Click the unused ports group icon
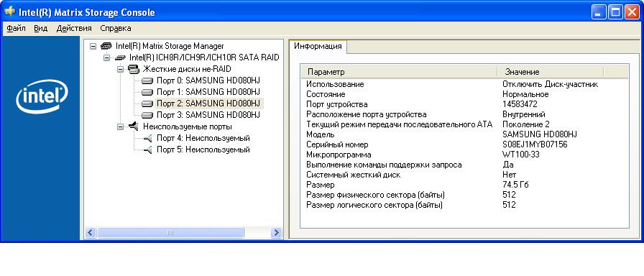Screen dimensions: 644x276 pos(134,126)
